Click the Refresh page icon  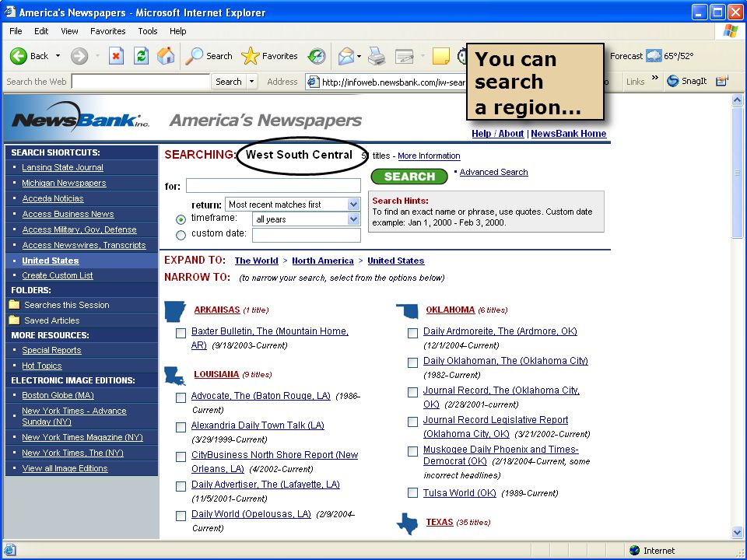141,56
